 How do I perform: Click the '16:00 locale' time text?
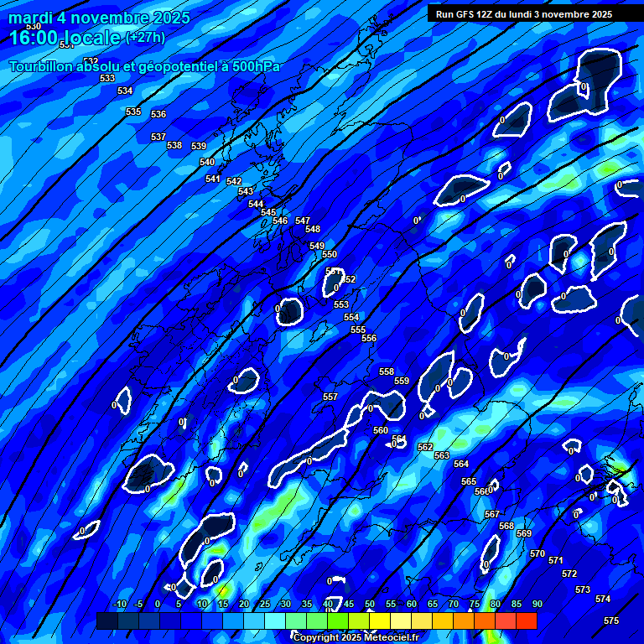coord(65,38)
